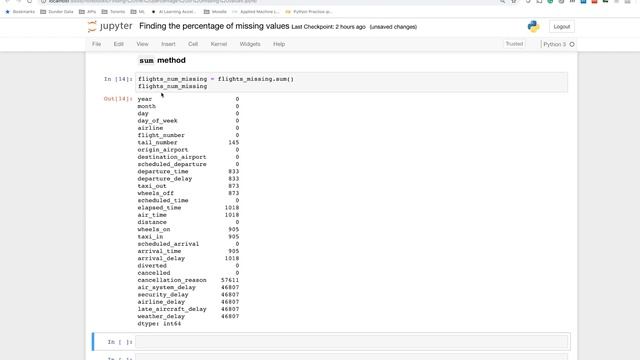Click the 'tail_number 145' output row

188,142
